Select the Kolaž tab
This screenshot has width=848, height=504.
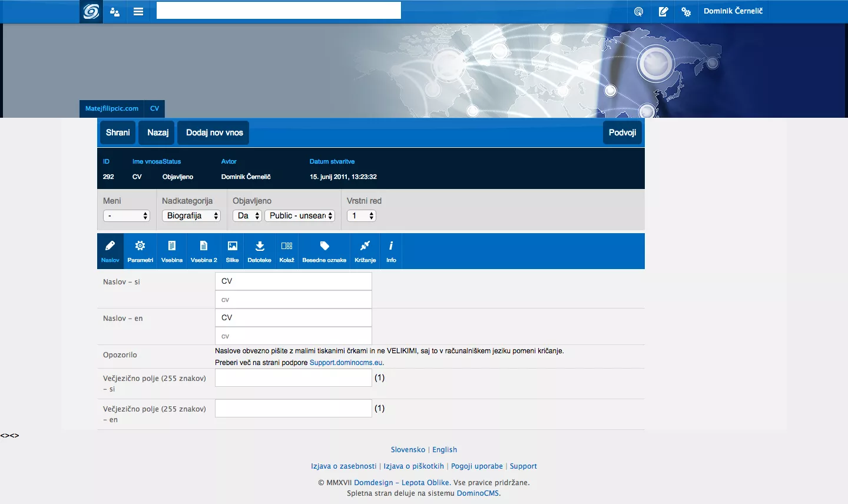pos(287,251)
